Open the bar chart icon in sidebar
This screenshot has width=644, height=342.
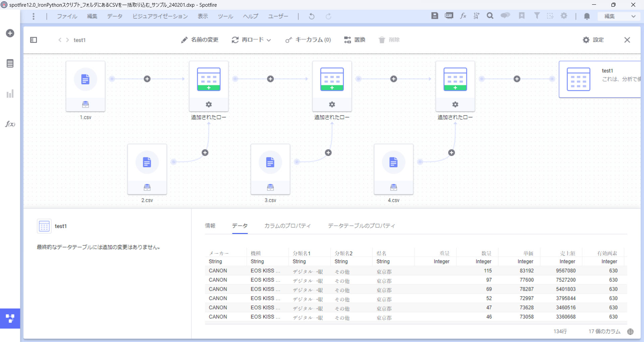click(x=10, y=94)
